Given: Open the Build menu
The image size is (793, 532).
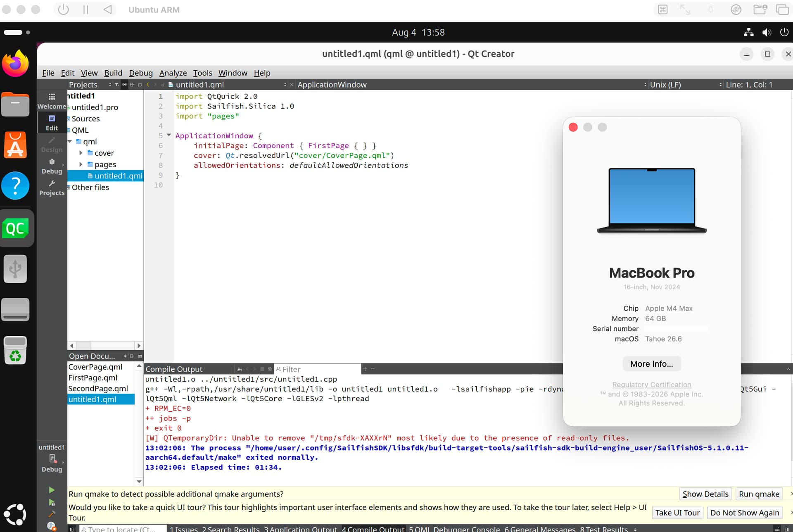Looking at the screenshot, I should [x=113, y=73].
